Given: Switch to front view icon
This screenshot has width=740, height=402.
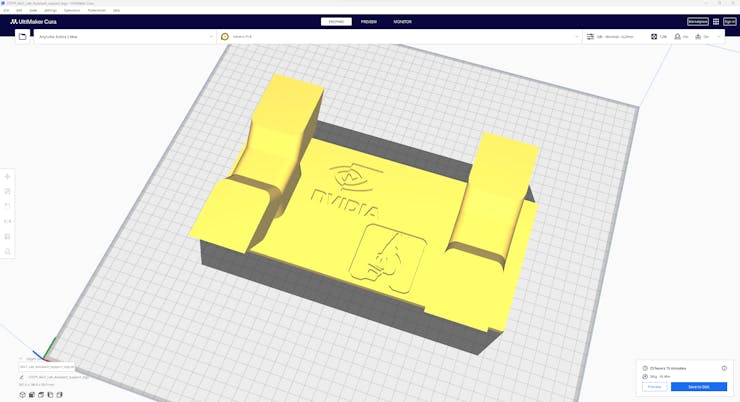Looking at the screenshot, I should pyautogui.click(x=32, y=395).
